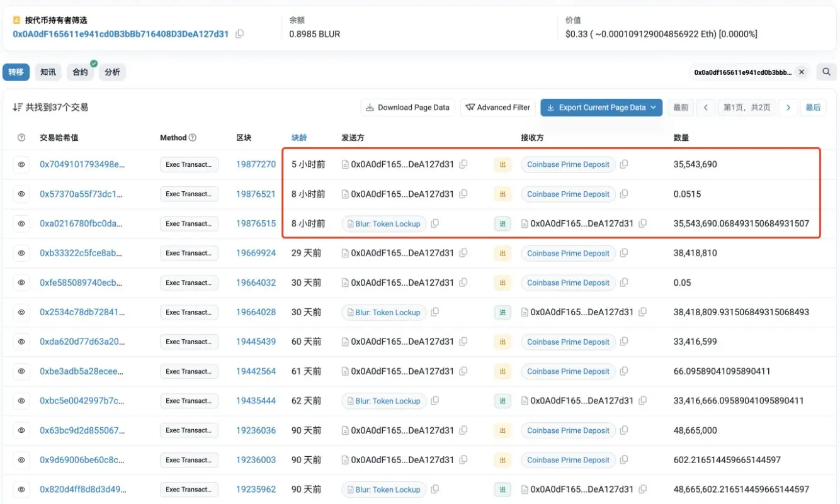Remove the token filter chip via its X

802,72
